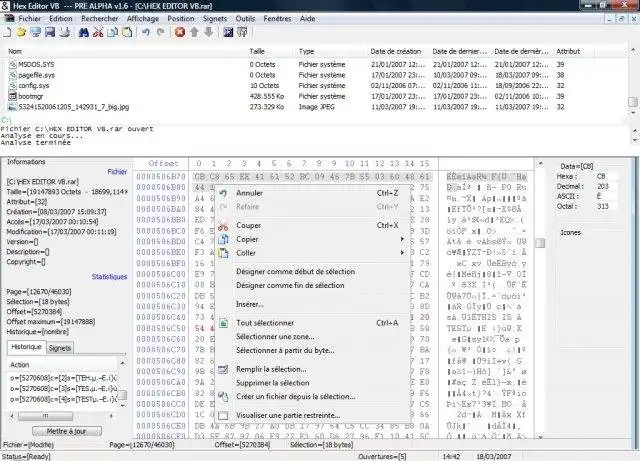The width and height of the screenshot is (640, 461).
Task: Choose Couper in the context menu
Action: click(x=312, y=225)
